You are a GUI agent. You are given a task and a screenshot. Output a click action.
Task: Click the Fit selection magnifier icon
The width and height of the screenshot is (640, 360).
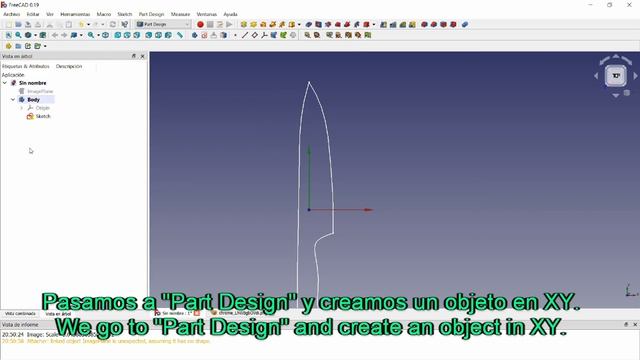click(18, 35)
